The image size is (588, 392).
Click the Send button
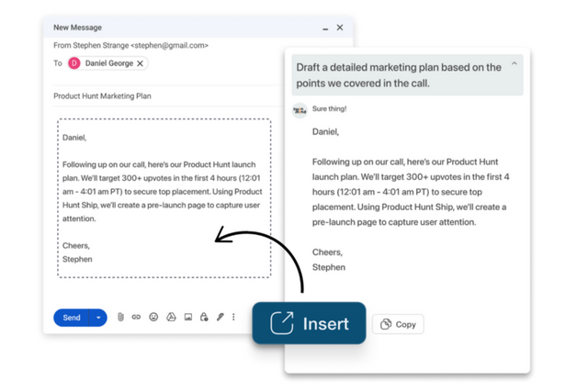pyautogui.click(x=72, y=318)
